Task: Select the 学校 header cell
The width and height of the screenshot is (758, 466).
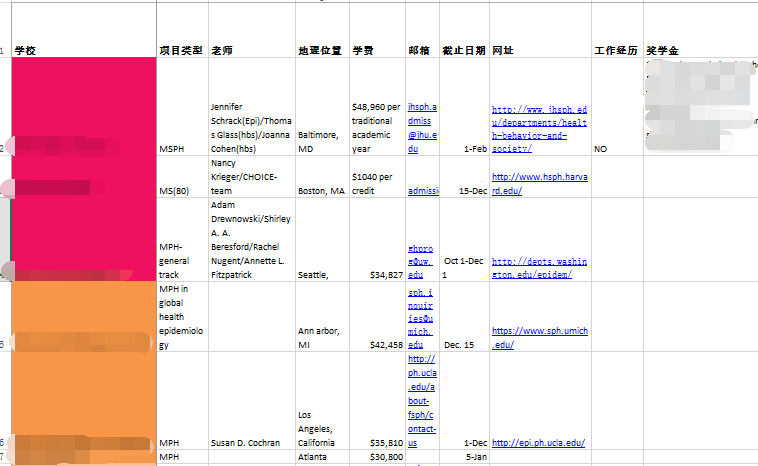Action: [x=84, y=30]
